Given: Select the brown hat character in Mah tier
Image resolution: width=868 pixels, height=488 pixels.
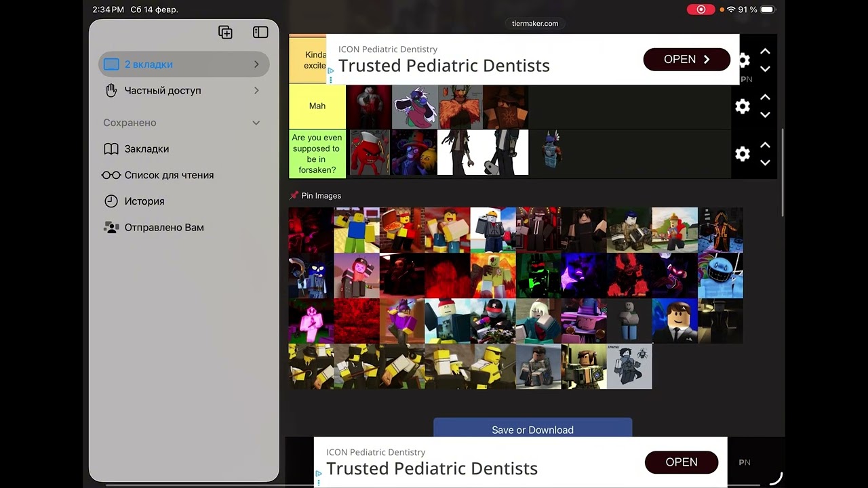Looking at the screenshot, I should [x=505, y=106].
